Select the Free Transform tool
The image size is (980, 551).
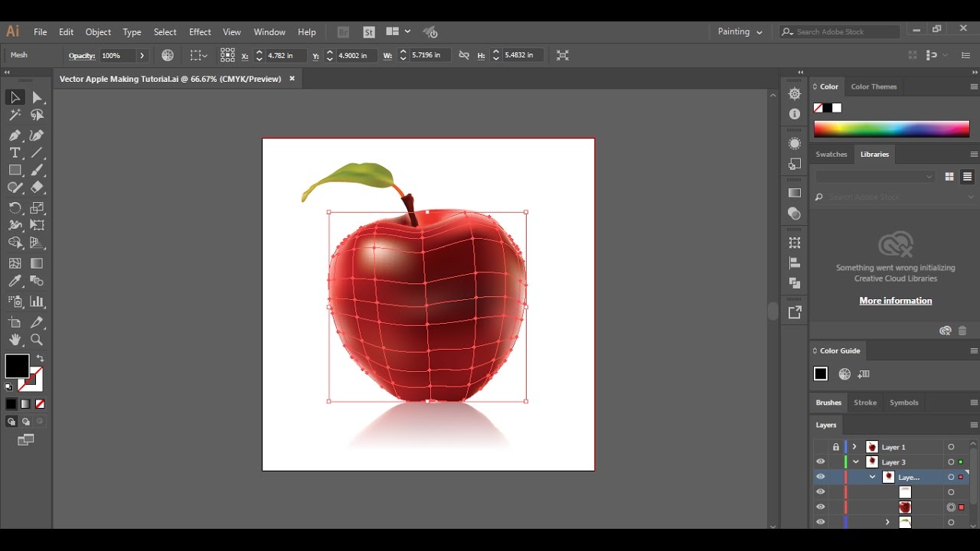pyautogui.click(x=38, y=225)
